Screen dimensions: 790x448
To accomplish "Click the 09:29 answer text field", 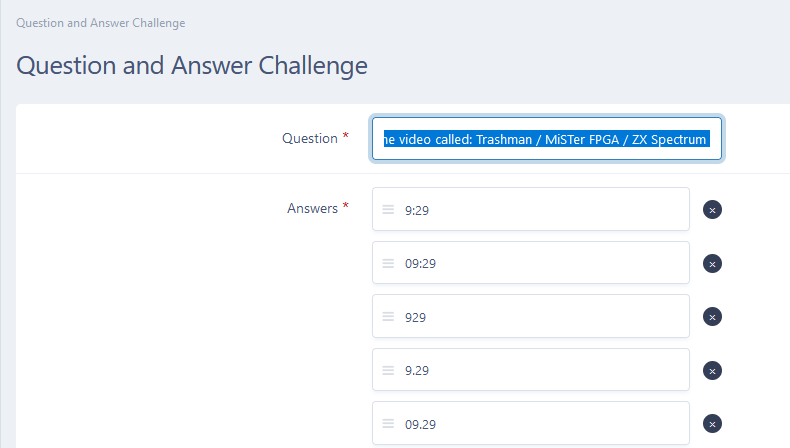I will 531,263.
